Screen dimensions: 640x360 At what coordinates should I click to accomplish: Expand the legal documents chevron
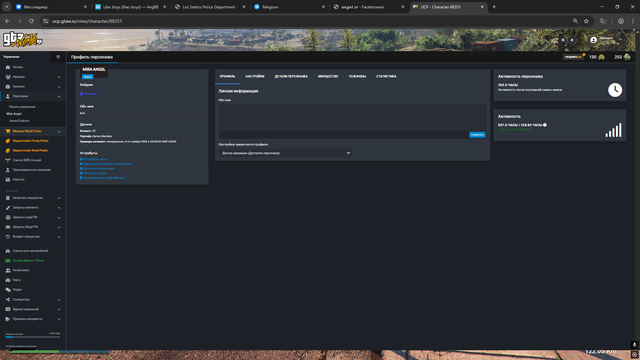(x=59, y=319)
